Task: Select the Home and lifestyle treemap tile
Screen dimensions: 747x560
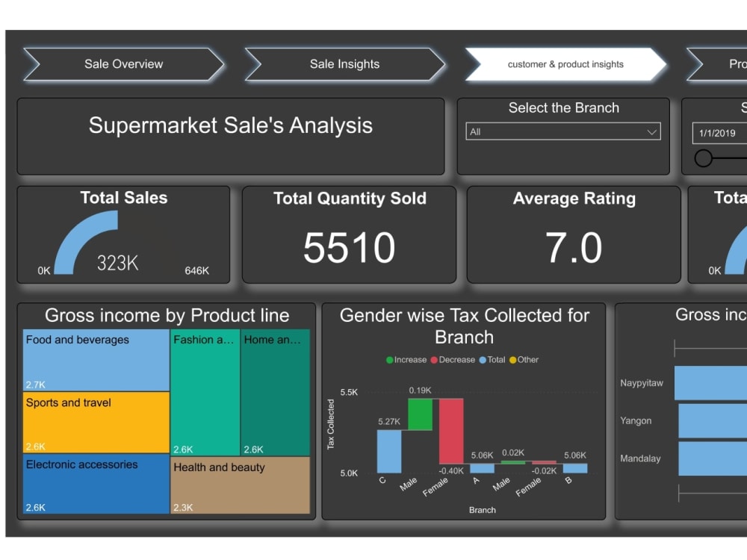Action: [x=276, y=393]
